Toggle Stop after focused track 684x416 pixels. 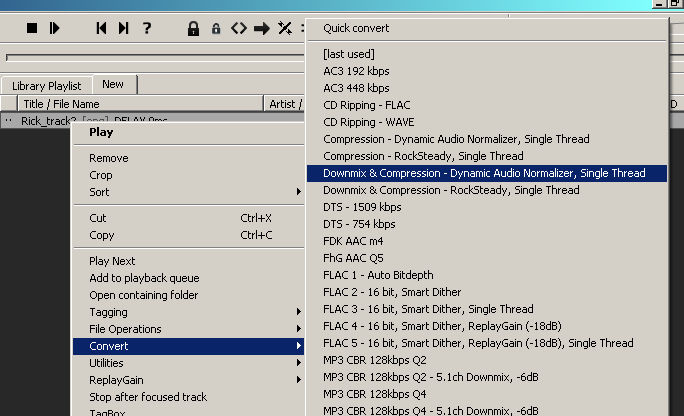(188, 397)
